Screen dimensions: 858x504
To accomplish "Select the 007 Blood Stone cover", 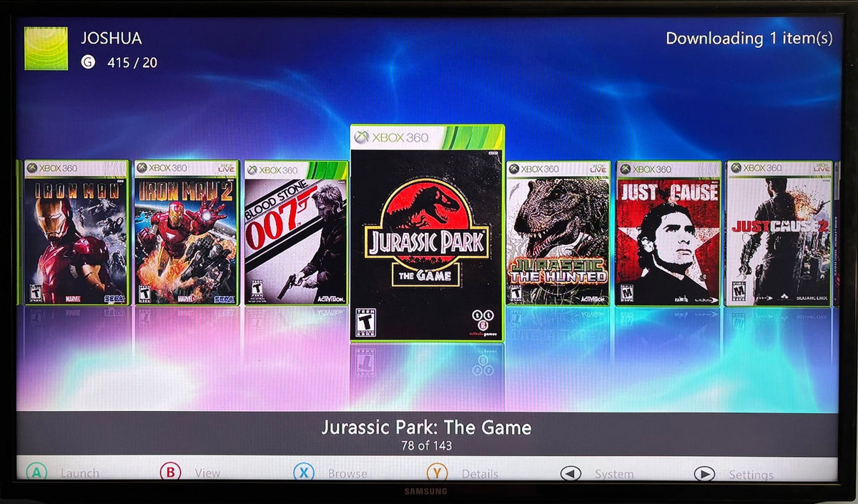I will tap(293, 232).
